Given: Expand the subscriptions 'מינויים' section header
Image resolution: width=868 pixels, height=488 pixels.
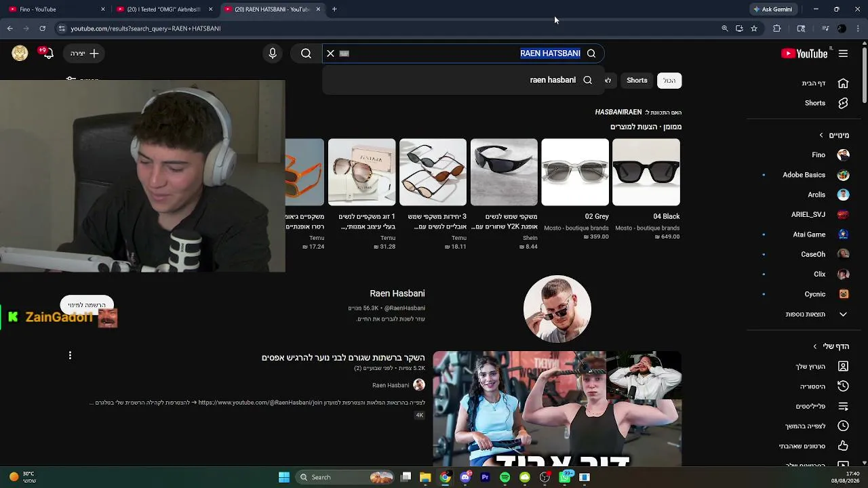Looking at the screenshot, I should click(834, 135).
